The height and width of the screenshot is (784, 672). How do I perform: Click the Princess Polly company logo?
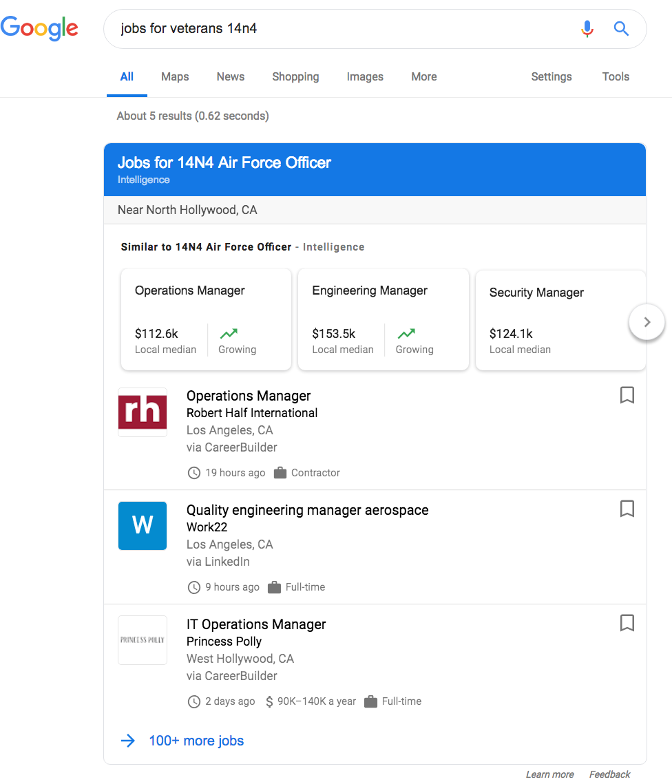143,640
